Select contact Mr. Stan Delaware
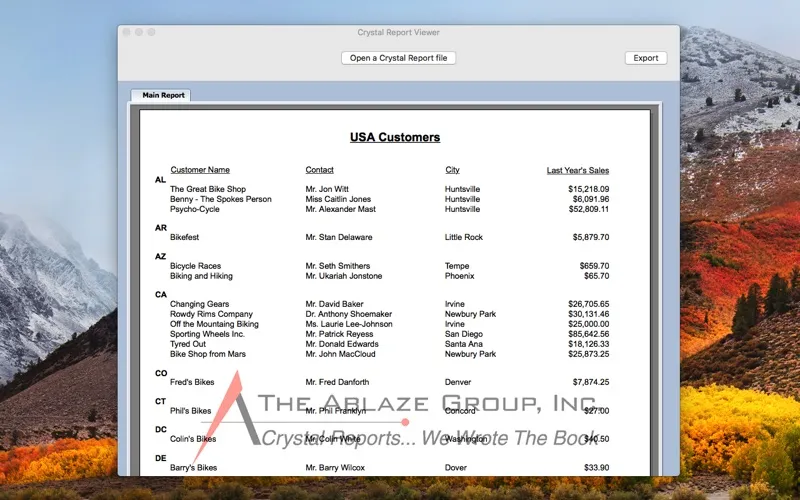The width and height of the screenshot is (800, 500). click(x=338, y=238)
